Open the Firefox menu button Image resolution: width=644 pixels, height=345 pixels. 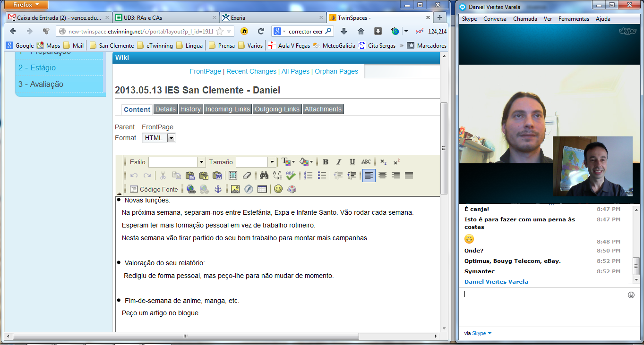click(26, 5)
